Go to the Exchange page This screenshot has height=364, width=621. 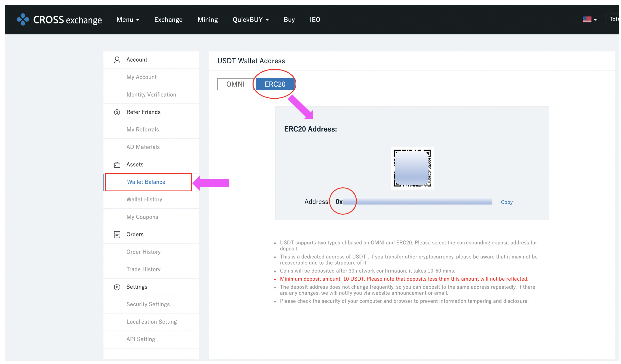pyautogui.click(x=168, y=20)
